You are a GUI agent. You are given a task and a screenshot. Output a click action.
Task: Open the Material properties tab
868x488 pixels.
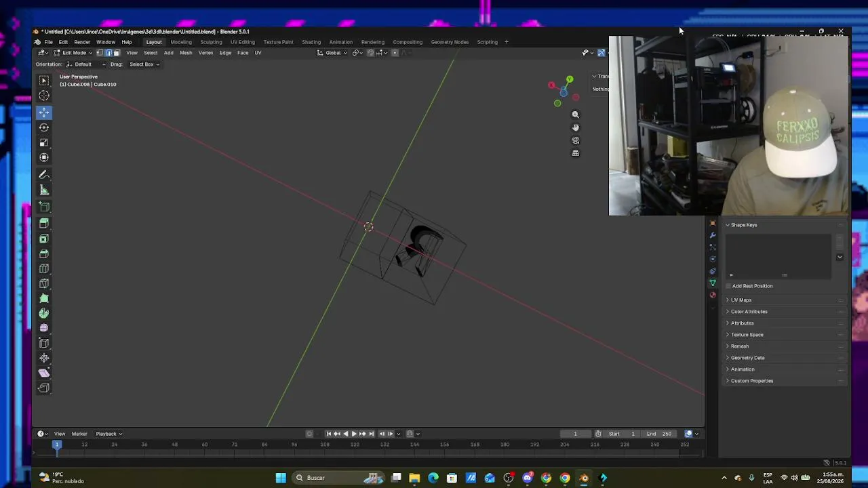(713, 295)
